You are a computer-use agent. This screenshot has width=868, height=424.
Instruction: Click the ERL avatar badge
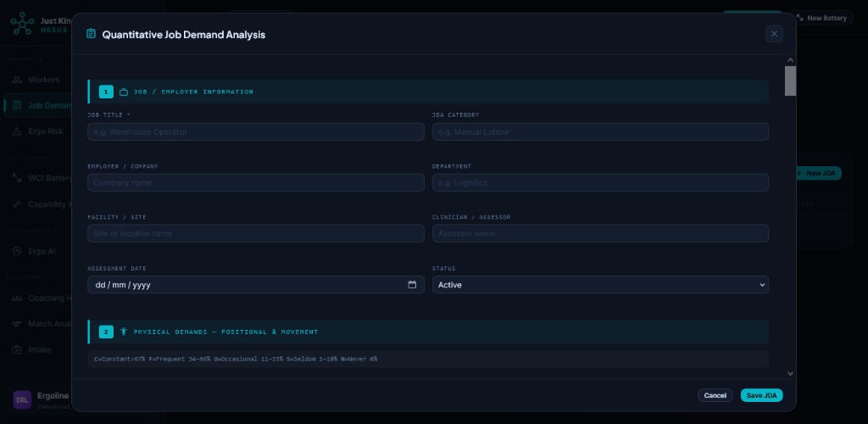(22, 399)
